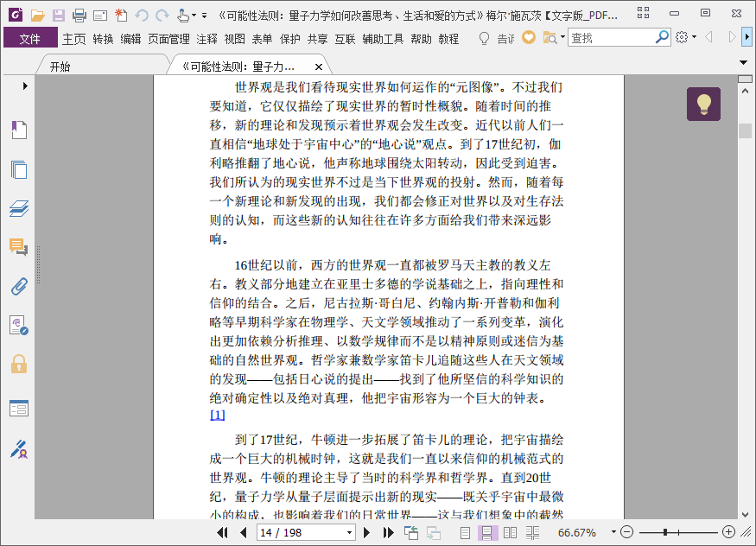Click the previous view icon in status bar
The width and height of the screenshot is (756, 546).
pyautogui.click(x=411, y=532)
